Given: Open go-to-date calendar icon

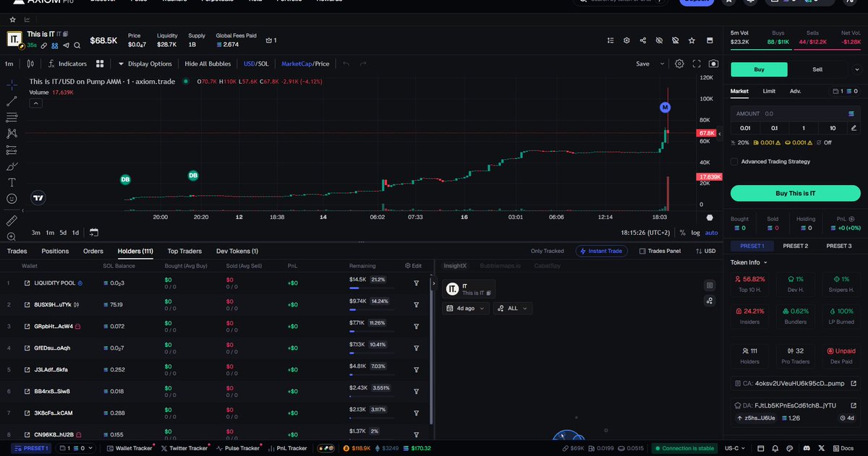Looking at the screenshot, I should click(x=94, y=233).
